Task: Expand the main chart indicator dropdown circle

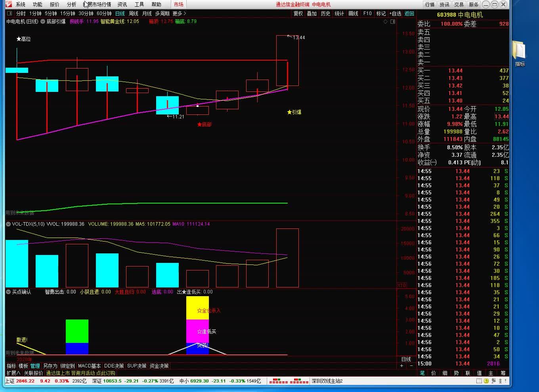Action: click(42, 21)
